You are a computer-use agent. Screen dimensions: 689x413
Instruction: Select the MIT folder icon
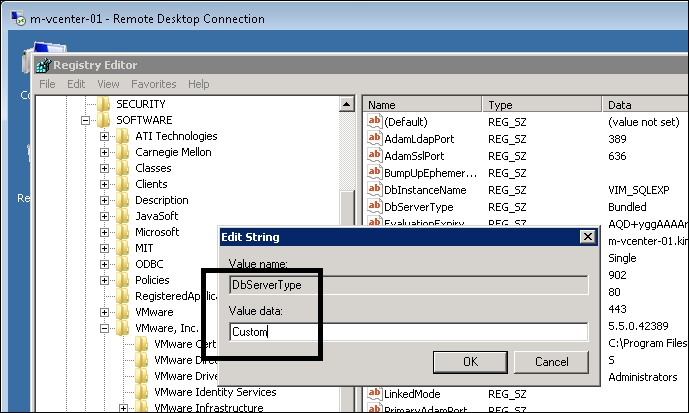tap(123, 248)
